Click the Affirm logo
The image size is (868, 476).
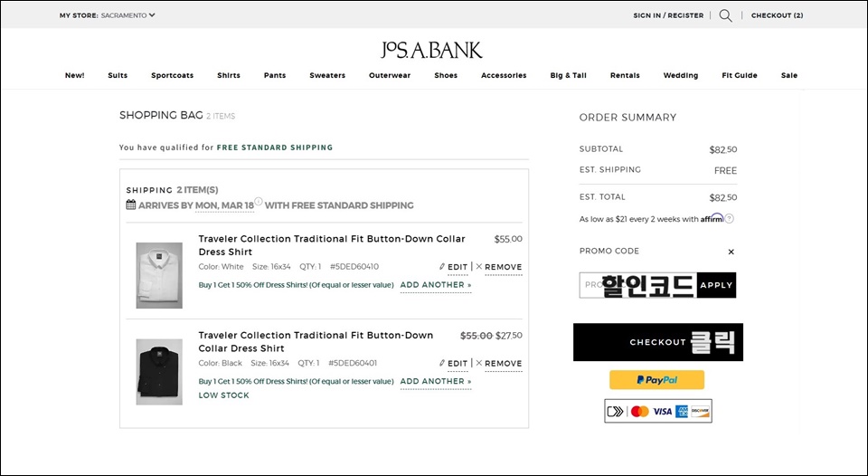coord(712,218)
